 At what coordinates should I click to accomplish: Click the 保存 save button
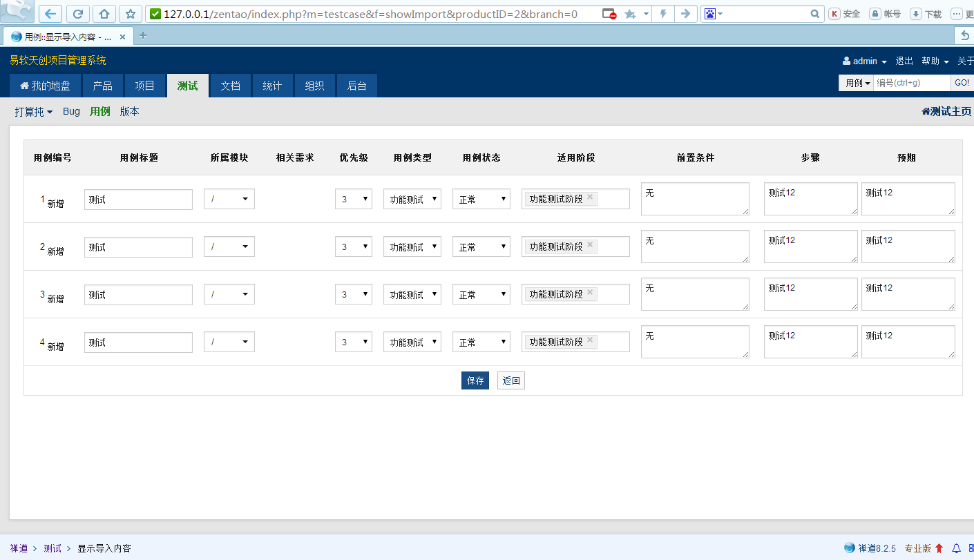(x=475, y=380)
